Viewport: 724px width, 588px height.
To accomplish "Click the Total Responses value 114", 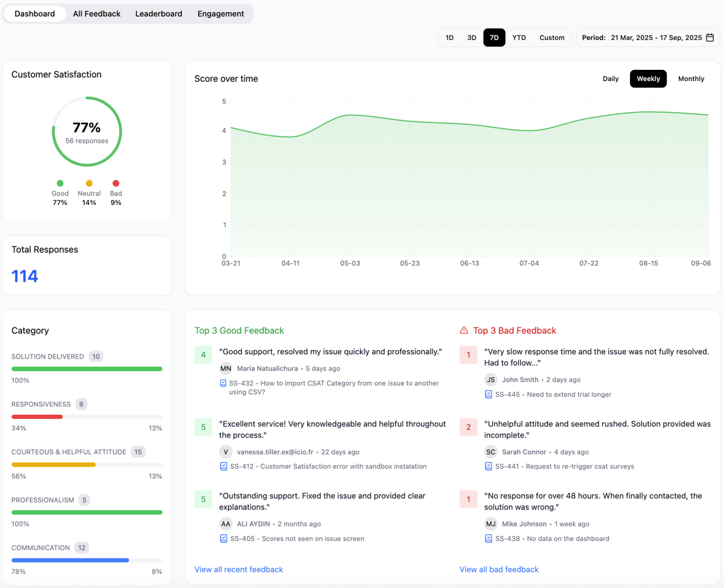I will click(25, 276).
